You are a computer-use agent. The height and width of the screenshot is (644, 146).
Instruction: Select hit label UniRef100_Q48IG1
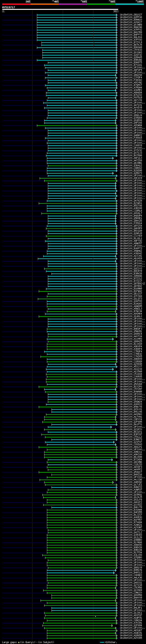click(131, 583)
